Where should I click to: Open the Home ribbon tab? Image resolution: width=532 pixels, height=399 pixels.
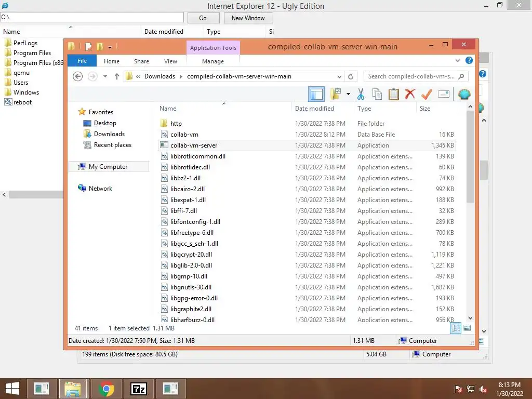[112, 61]
